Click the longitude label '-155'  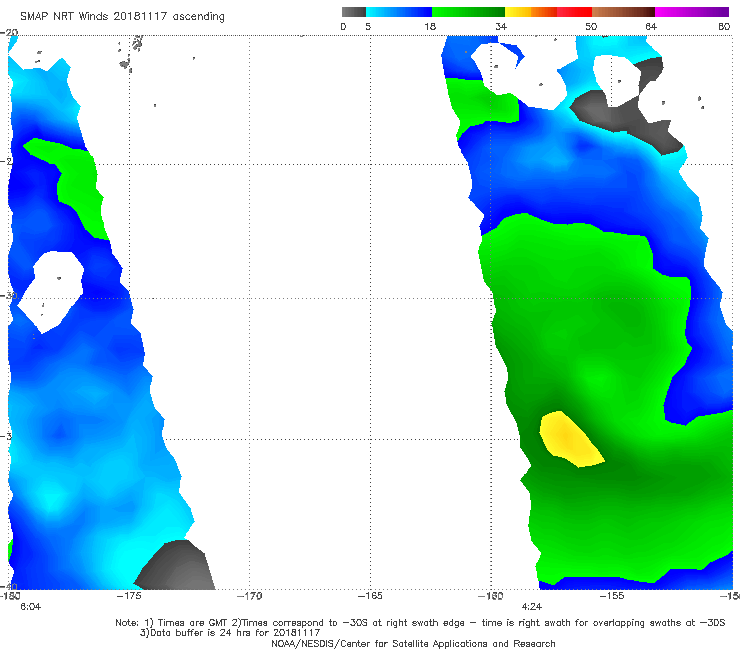click(x=612, y=596)
